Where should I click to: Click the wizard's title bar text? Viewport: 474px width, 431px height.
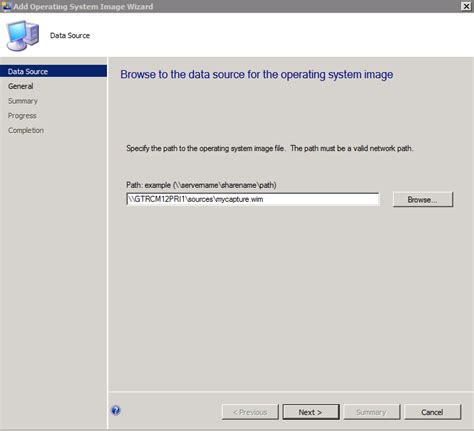pos(83,6)
